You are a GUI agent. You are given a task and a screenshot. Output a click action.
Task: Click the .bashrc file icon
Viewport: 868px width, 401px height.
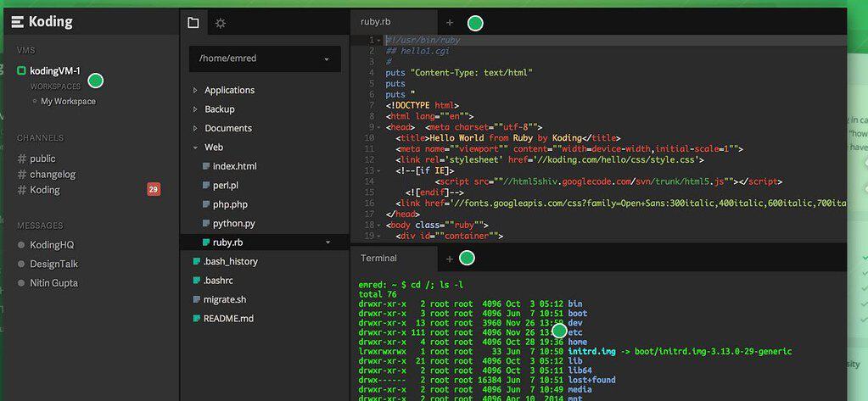[197, 281]
